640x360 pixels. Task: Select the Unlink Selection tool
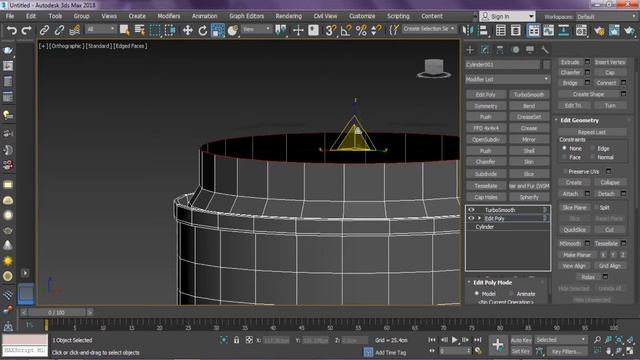[59, 30]
